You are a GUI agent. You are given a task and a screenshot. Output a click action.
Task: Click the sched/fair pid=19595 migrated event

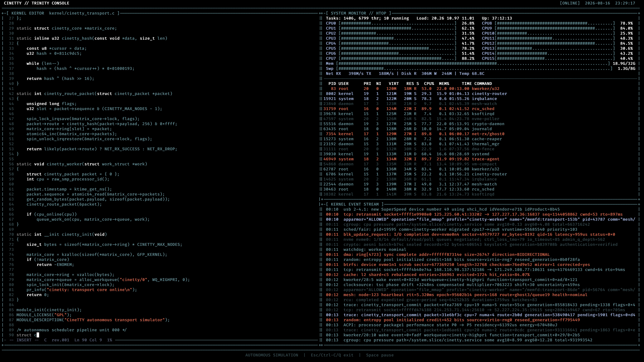click(x=452, y=230)
